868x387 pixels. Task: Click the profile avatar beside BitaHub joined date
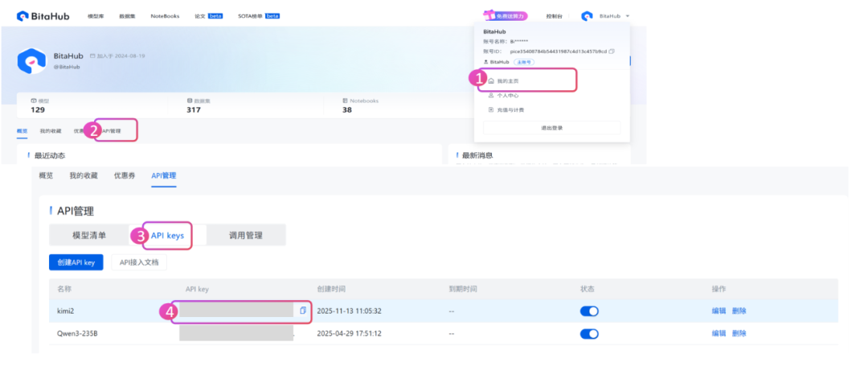tap(31, 61)
